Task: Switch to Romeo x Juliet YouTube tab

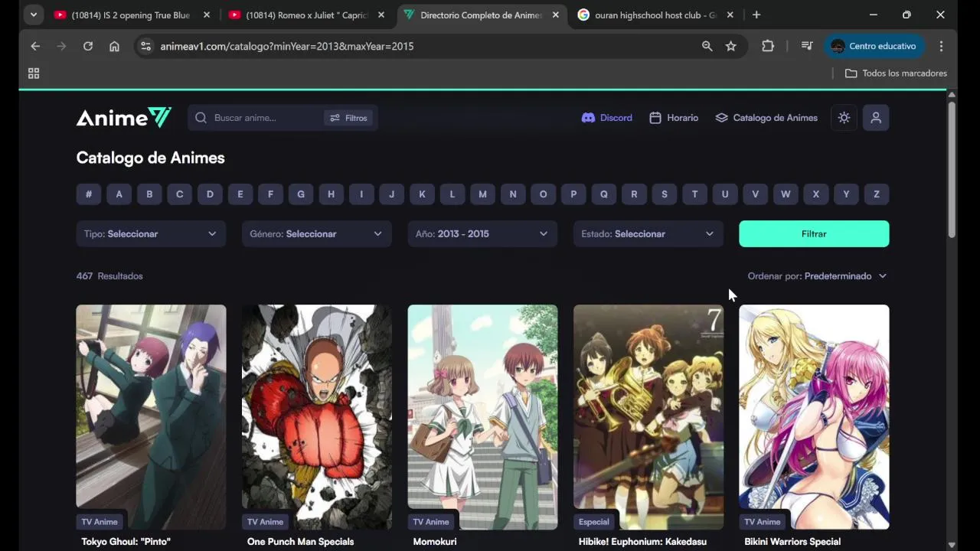Action: pyautogui.click(x=306, y=15)
